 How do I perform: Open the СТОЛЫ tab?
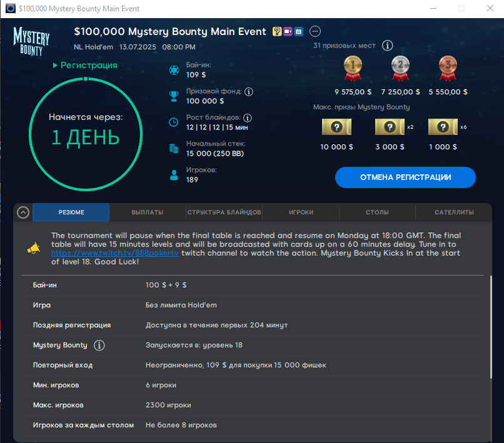[377, 212]
